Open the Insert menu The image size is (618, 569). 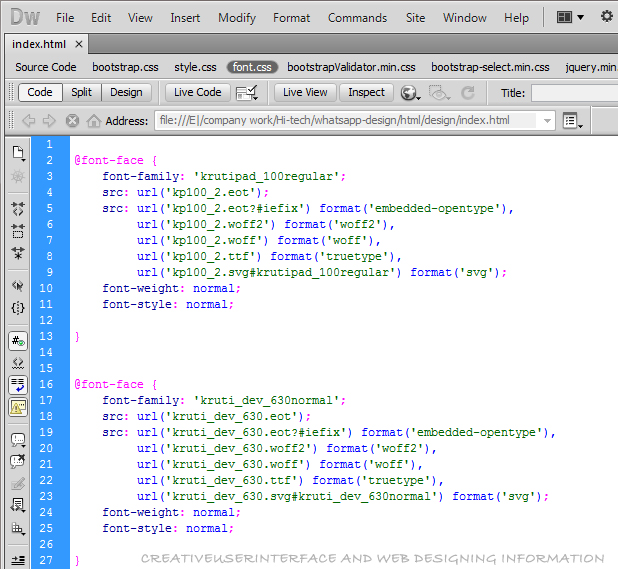pos(185,18)
